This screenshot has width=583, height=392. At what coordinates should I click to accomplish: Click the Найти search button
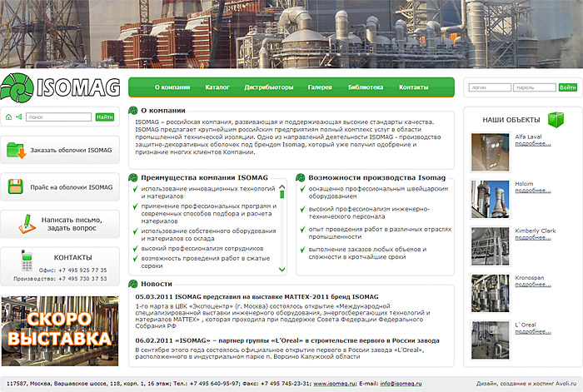pyautogui.click(x=104, y=117)
